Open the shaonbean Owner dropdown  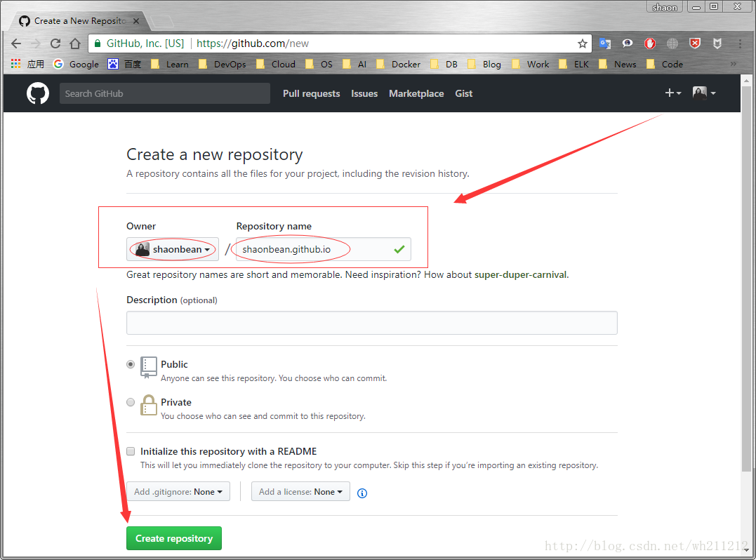click(172, 249)
